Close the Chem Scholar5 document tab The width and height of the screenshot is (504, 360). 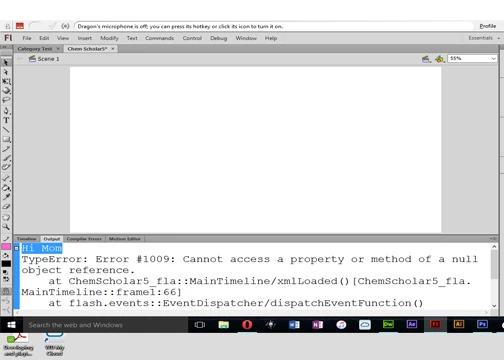tap(113, 49)
